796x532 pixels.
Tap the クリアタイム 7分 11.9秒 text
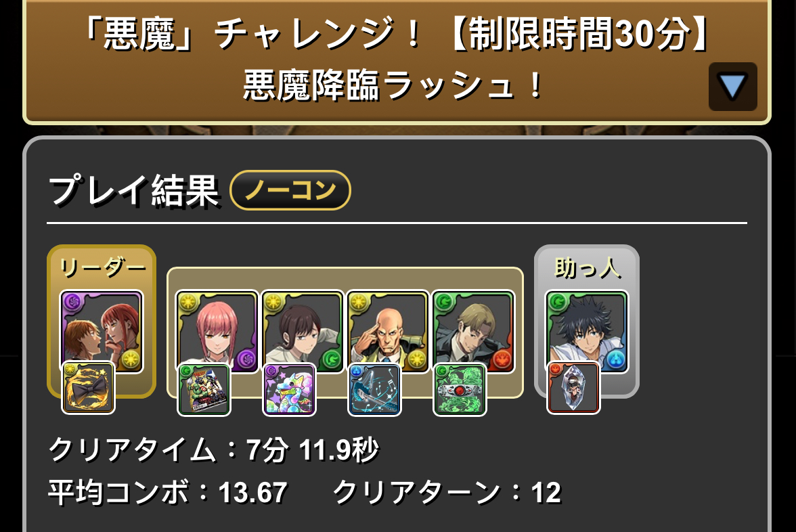(214, 449)
